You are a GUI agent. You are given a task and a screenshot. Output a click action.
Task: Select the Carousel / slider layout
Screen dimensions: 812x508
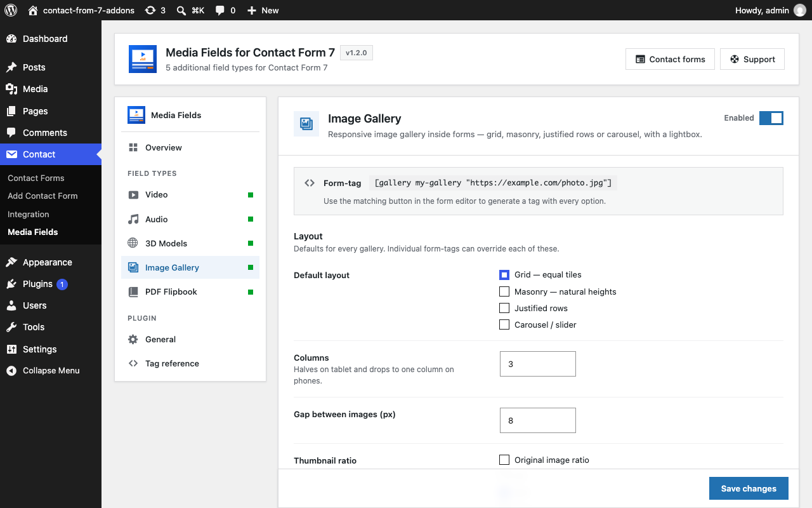[x=504, y=324]
